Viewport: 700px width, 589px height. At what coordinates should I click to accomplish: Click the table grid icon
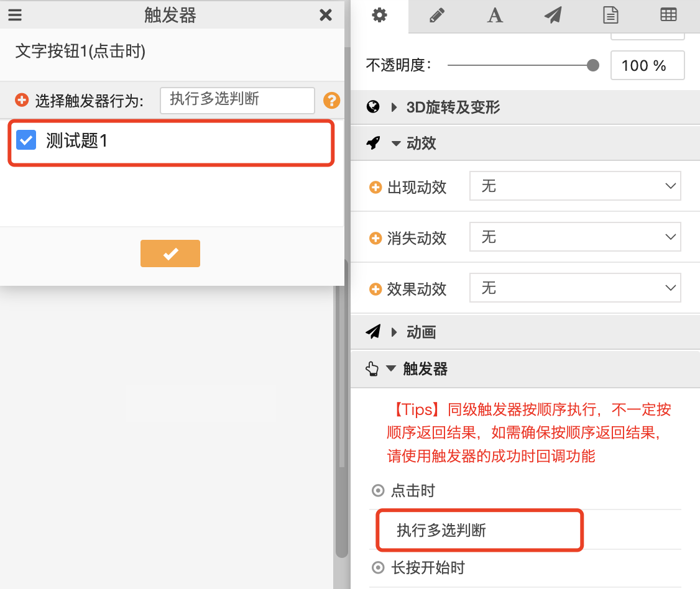click(x=668, y=15)
